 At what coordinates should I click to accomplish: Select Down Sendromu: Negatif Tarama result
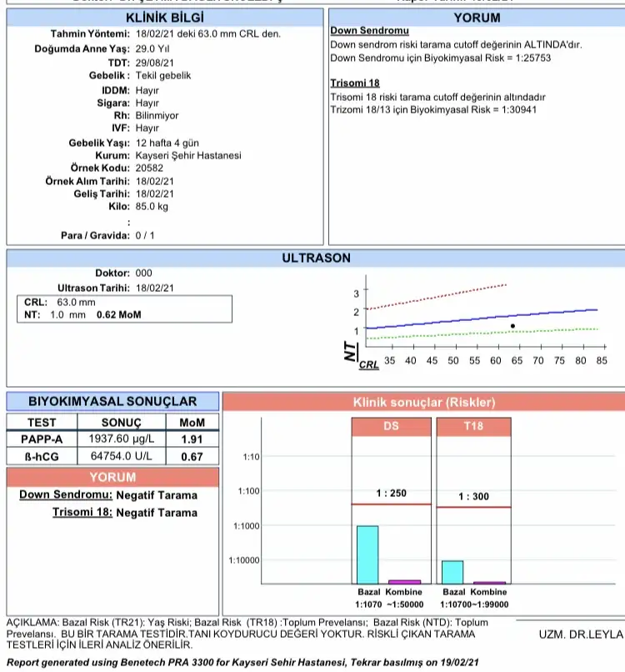(x=108, y=495)
